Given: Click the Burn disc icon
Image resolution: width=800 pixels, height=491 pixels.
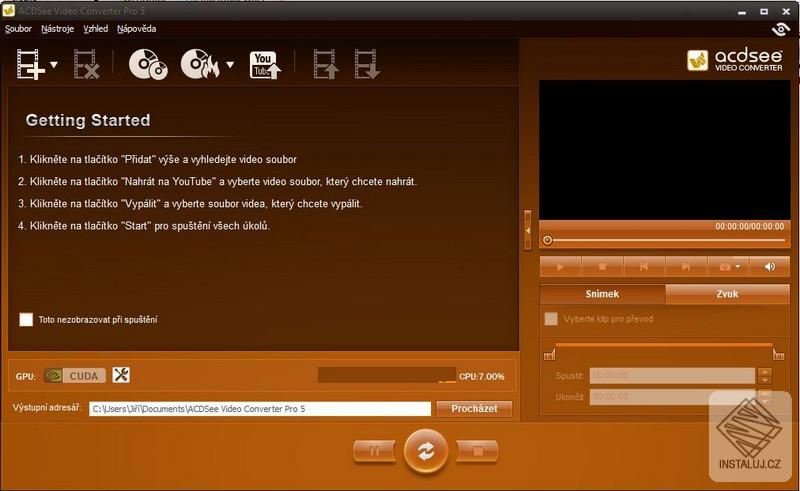Looking at the screenshot, I should (x=200, y=64).
